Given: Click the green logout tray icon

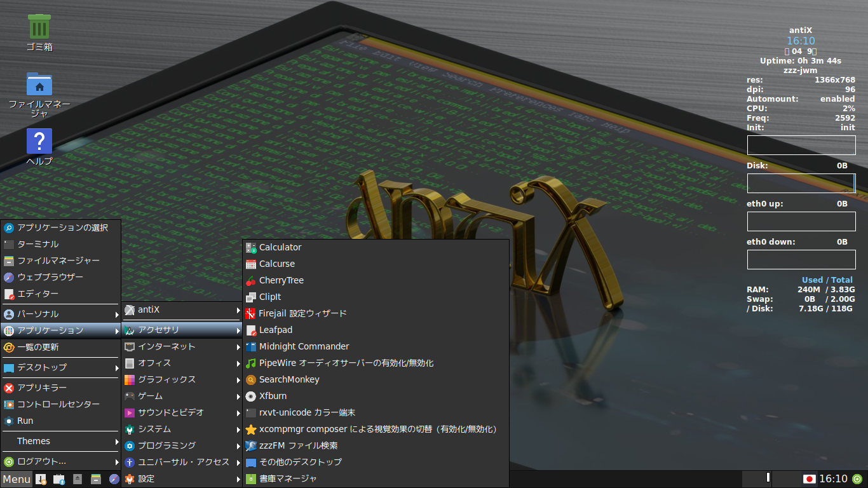Looking at the screenshot, I should 857,479.
